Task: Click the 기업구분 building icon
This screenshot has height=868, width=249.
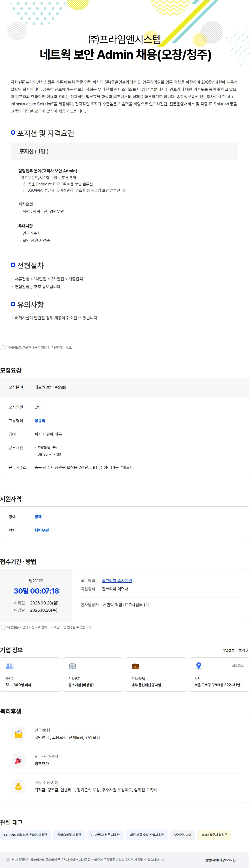Action: 73,666
